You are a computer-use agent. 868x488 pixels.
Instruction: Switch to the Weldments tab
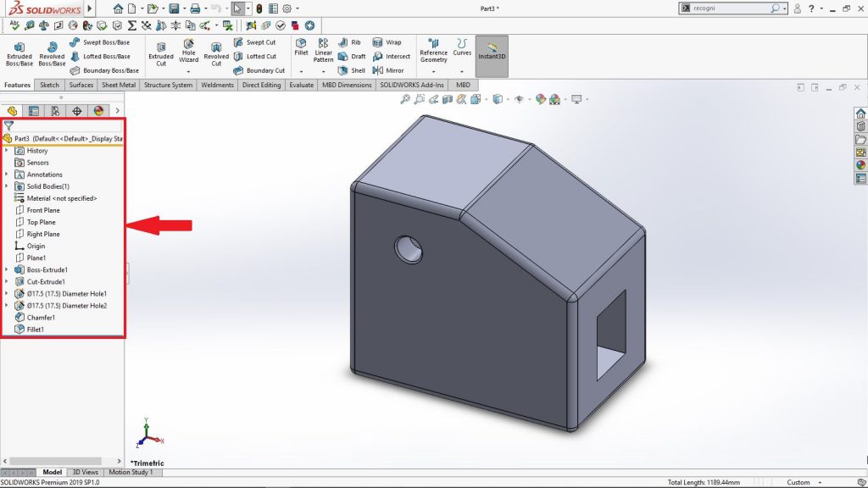coord(217,86)
